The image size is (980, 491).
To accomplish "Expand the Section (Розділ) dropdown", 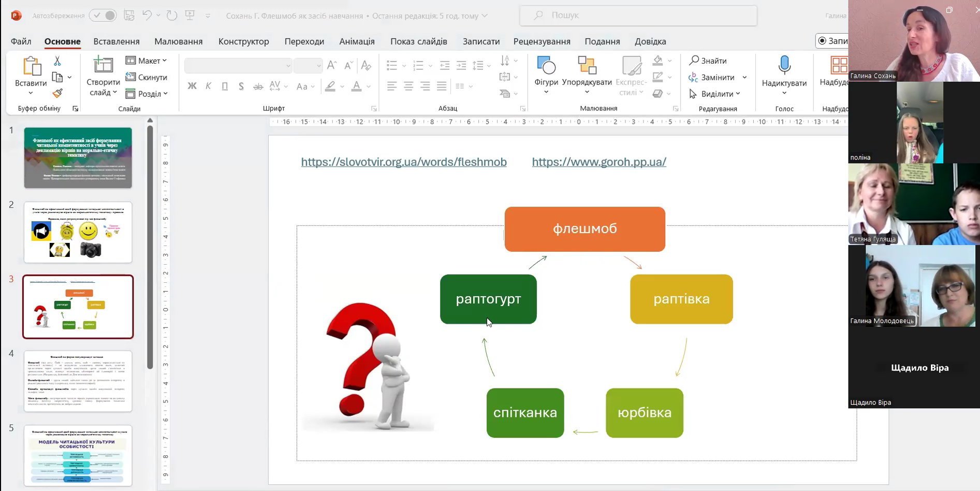I will (x=147, y=94).
